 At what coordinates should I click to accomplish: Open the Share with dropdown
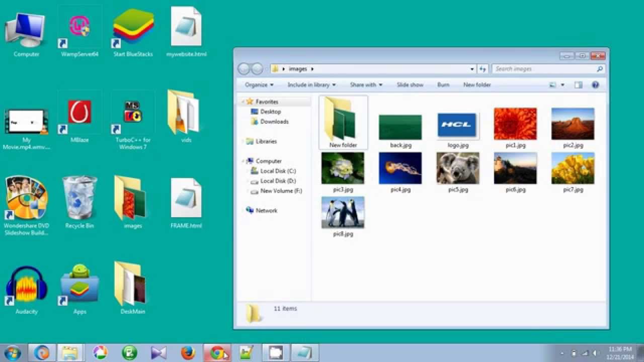366,85
